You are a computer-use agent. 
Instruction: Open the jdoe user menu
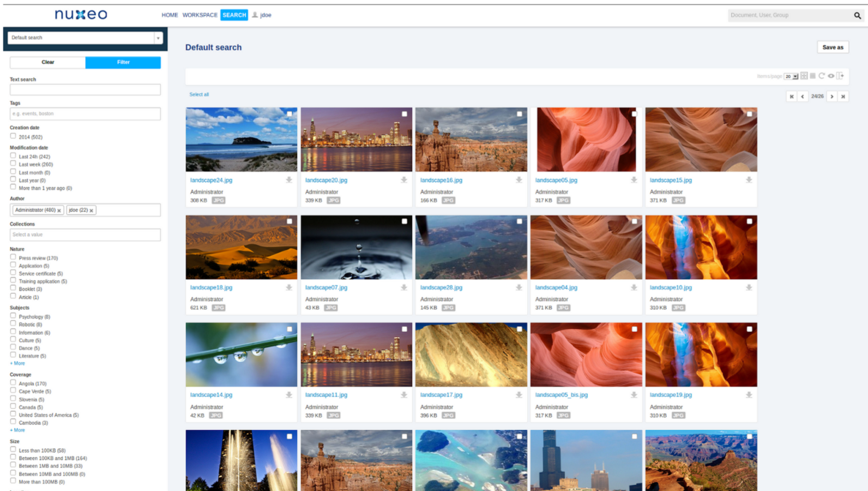(x=262, y=15)
